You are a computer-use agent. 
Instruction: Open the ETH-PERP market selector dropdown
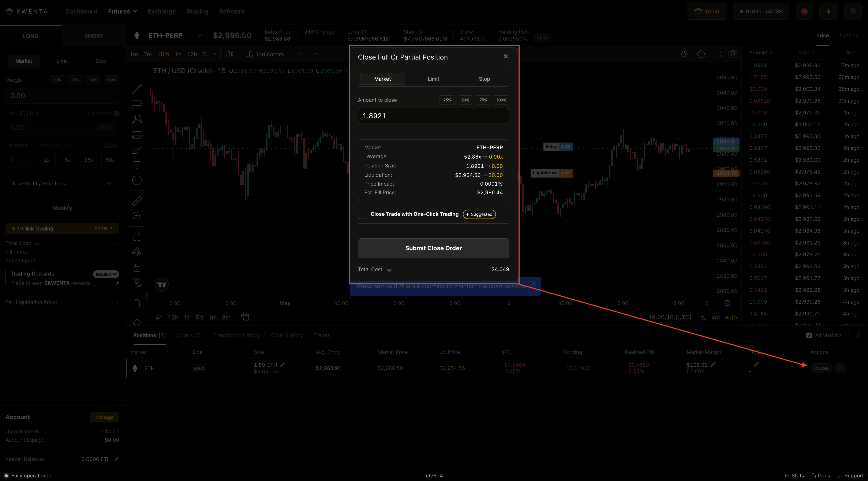click(199, 36)
